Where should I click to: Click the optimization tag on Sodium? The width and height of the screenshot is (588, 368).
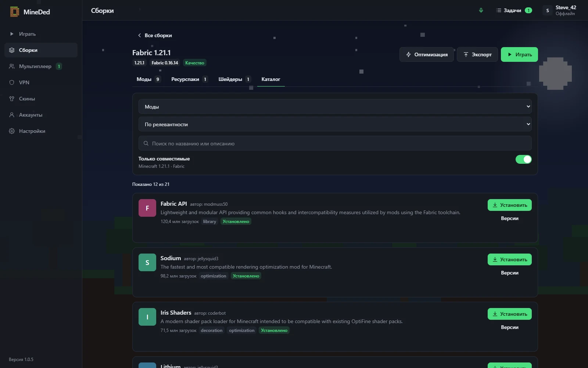214,276
